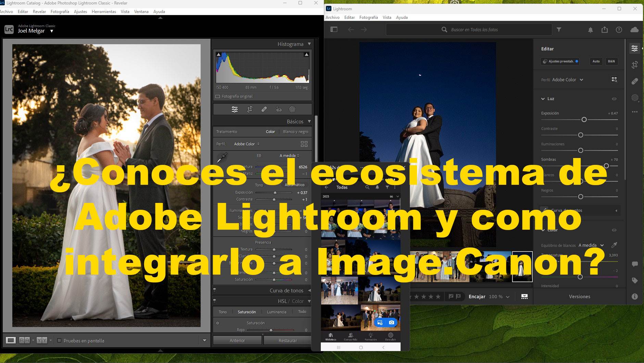Screen dimensions: 644x363
Task: Pick the white balance eyedropper in Classic
Action: (222, 158)
